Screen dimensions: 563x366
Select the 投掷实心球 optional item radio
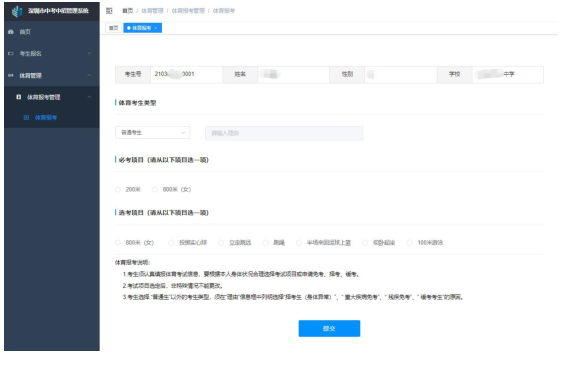(171, 243)
